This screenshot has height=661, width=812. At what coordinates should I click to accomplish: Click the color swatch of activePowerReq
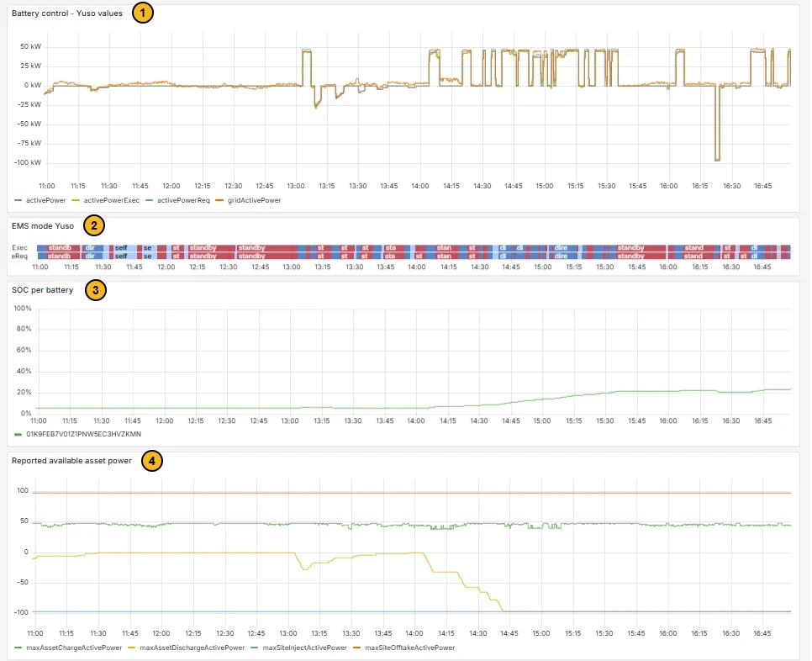(x=149, y=200)
